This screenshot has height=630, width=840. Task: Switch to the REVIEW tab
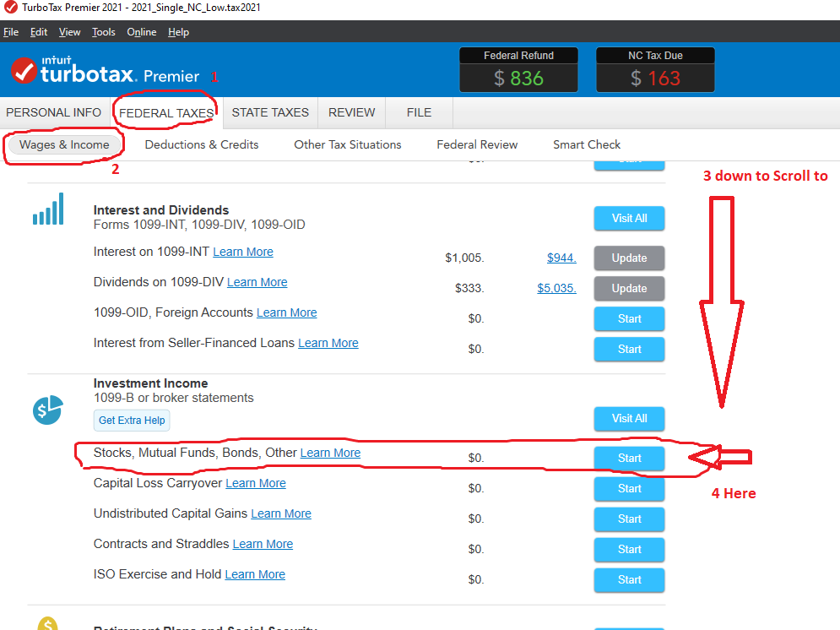coord(351,112)
